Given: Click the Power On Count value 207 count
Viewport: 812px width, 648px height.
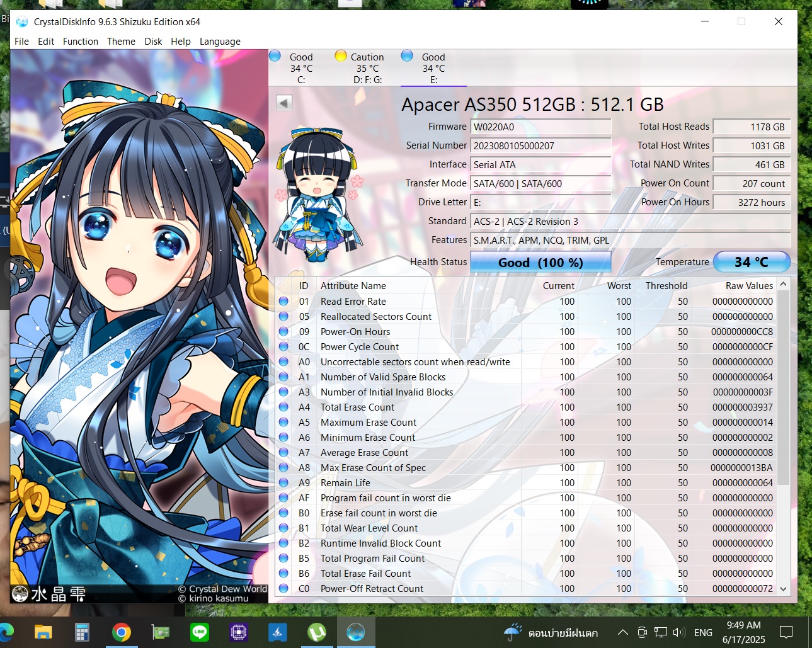Looking at the screenshot, I should [x=752, y=183].
